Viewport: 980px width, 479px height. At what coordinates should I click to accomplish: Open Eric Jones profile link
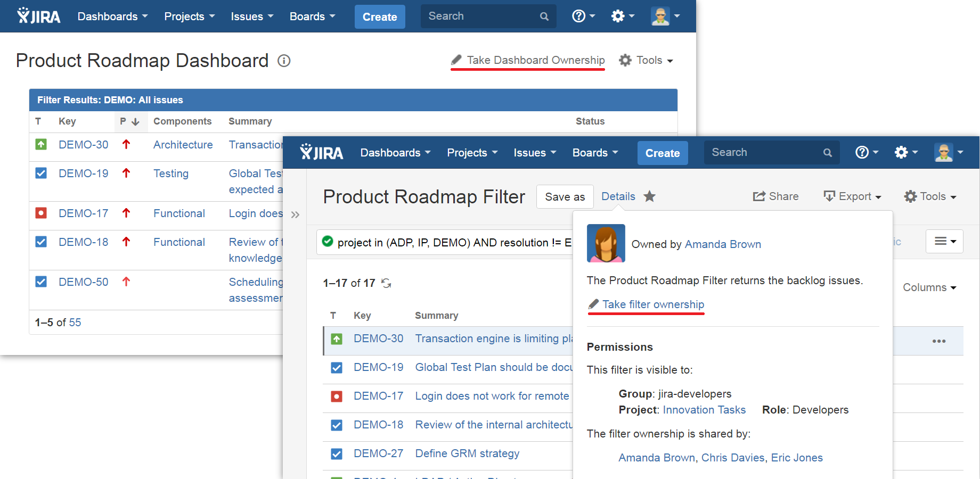click(797, 458)
